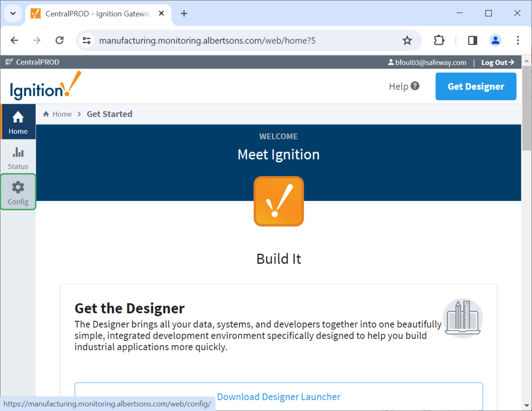This screenshot has height=411, width=532.
Task: Open the tab search dropdown
Action: click(x=13, y=13)
